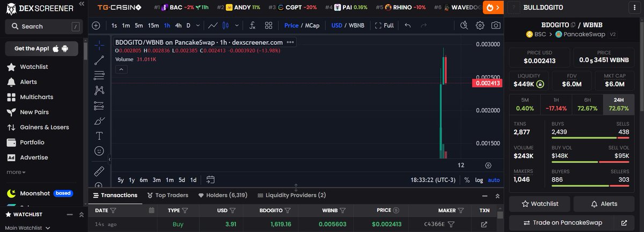
Task: Select the Text annotation tool
Action: click(x=99, y=136)
